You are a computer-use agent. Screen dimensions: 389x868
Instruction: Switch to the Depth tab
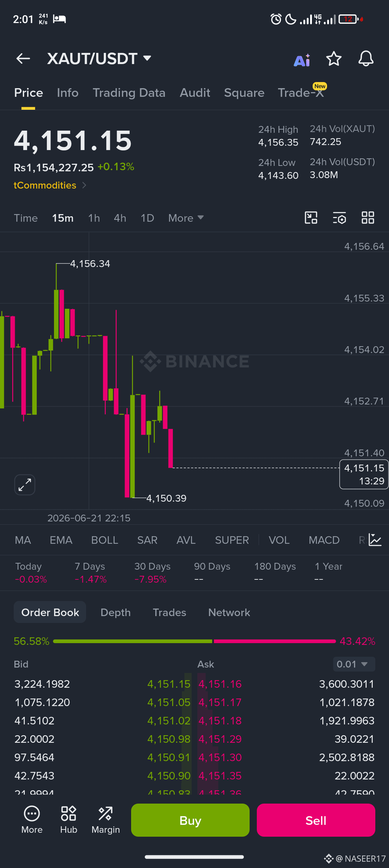coord(116,612)
